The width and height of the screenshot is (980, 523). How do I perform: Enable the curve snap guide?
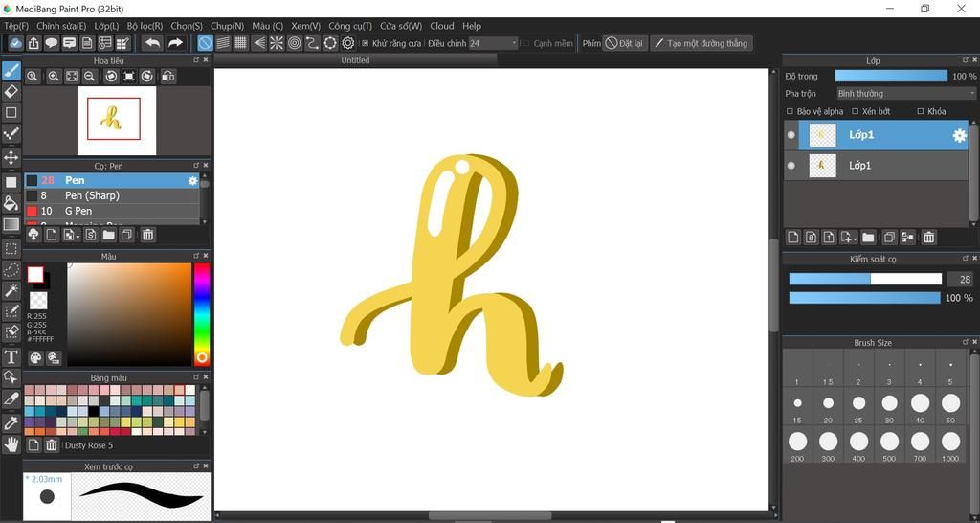click(313, 43)
